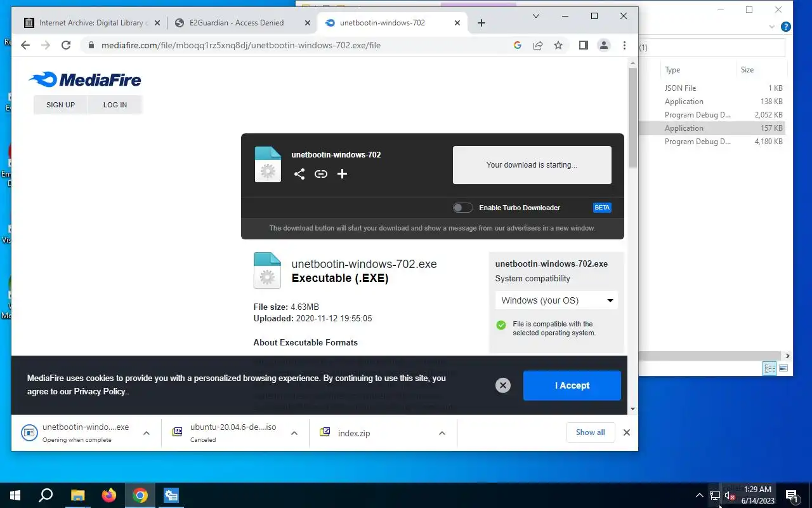Click BETA badge

click(x=602, y=208)
